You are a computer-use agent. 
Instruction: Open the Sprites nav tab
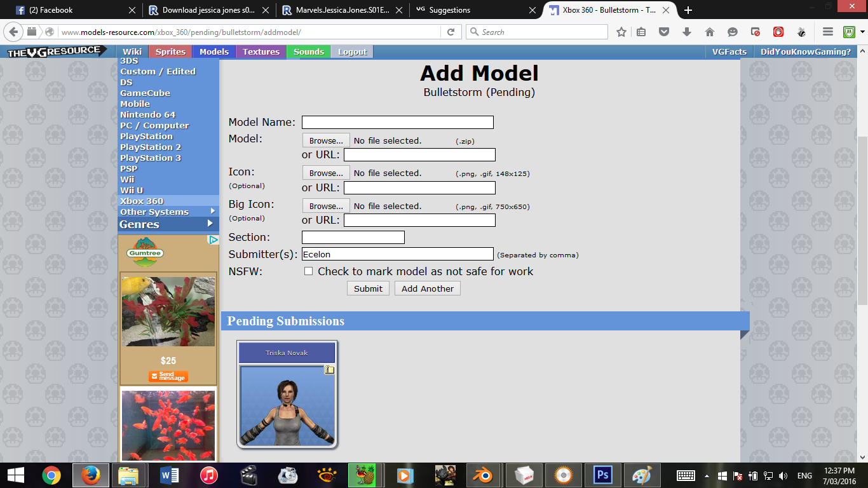171,51
